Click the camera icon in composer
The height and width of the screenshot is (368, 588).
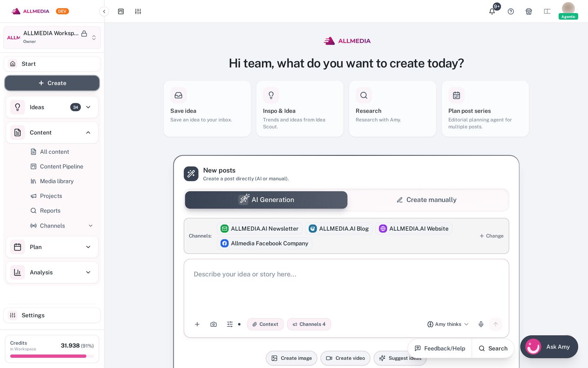(214, 324)
